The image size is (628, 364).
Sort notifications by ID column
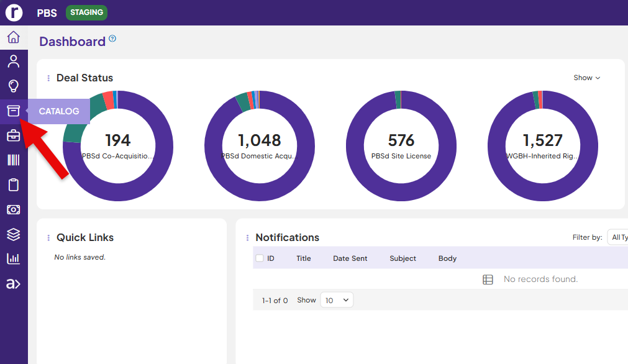pos(271,258)
